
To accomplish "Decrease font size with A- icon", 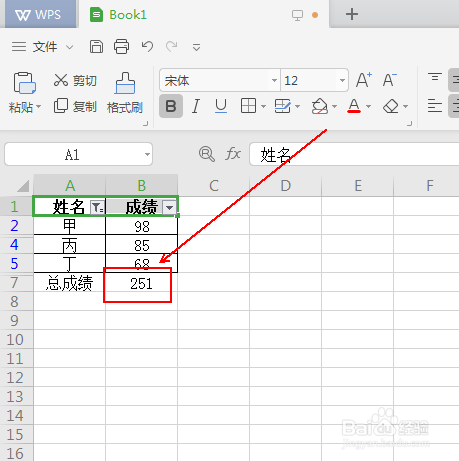I will (390, 80).
